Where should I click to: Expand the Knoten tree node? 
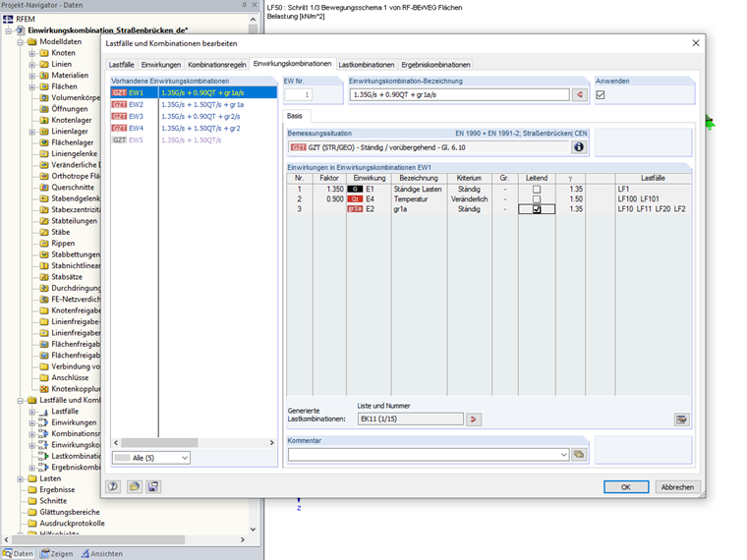point(31,53)
